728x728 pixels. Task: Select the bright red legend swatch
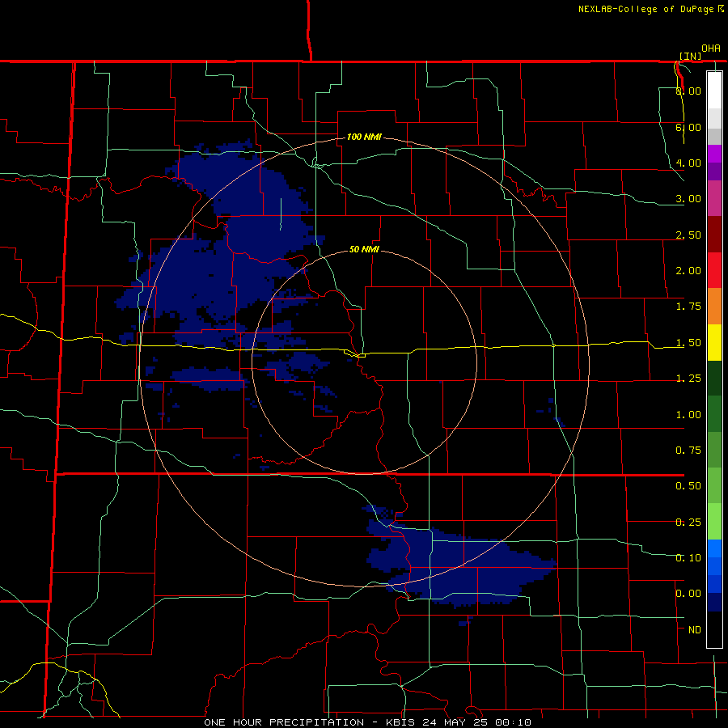click(714, 270)
